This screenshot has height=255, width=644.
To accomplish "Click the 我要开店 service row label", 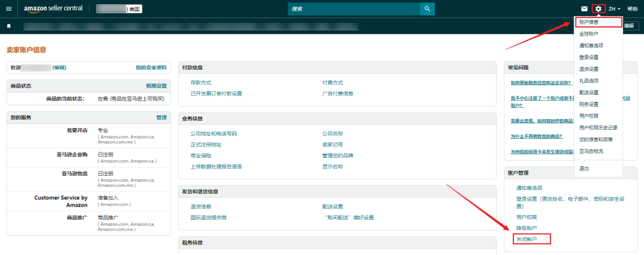I will click(x=77, y=130).
